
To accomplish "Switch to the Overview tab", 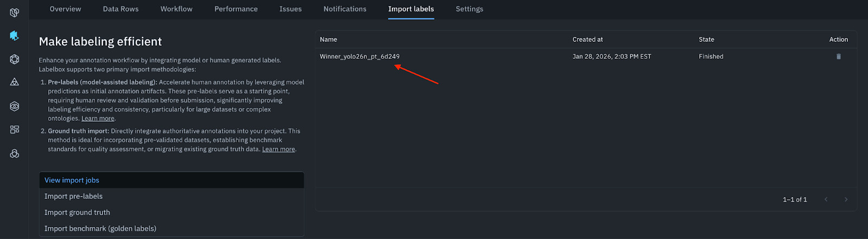I will (x=65, y=9).
